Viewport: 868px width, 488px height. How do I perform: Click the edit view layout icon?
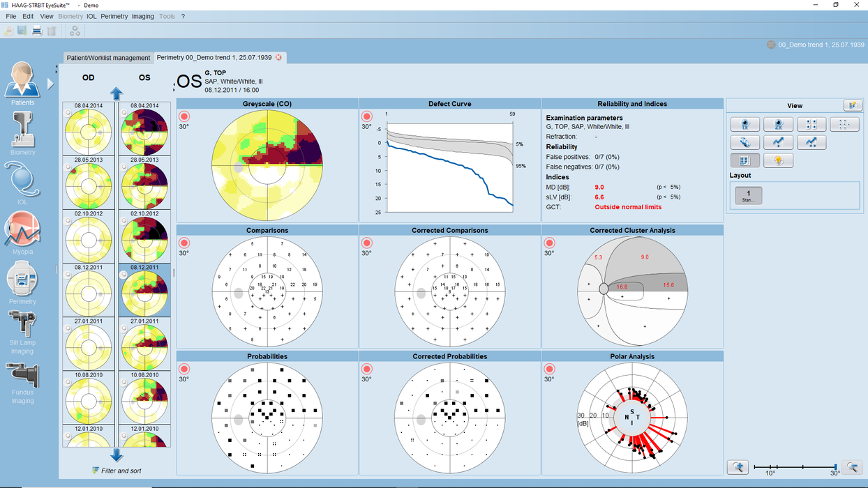click(x=851, y=105)
